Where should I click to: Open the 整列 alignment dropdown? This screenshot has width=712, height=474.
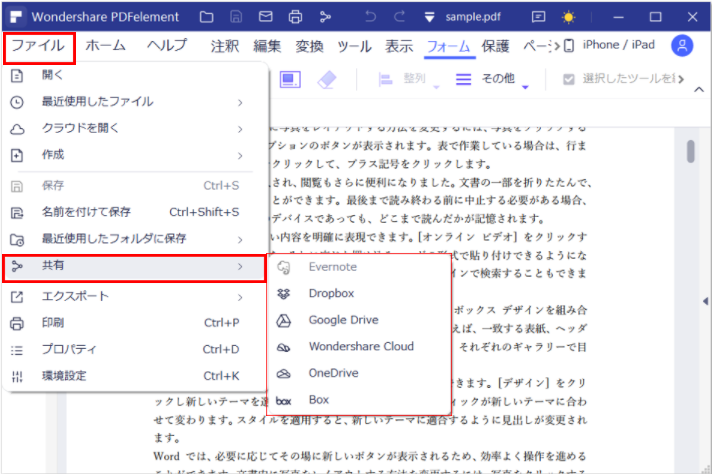click(408, 79)
